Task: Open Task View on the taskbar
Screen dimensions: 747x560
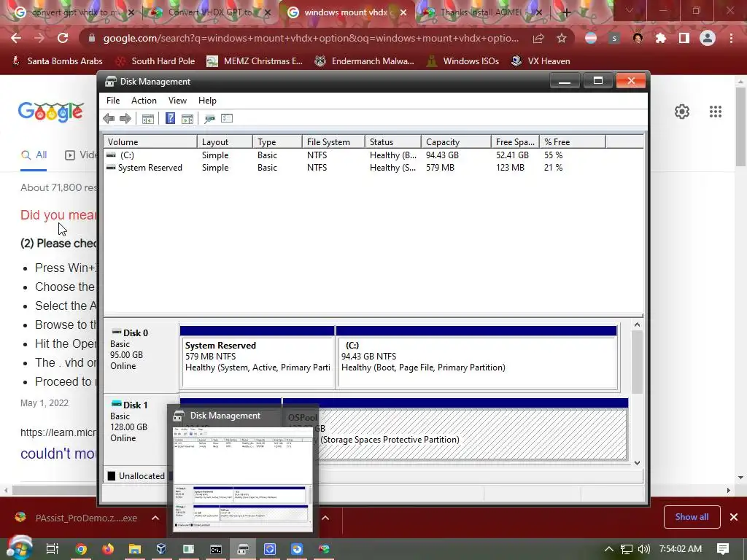Action: coord(53,549)
